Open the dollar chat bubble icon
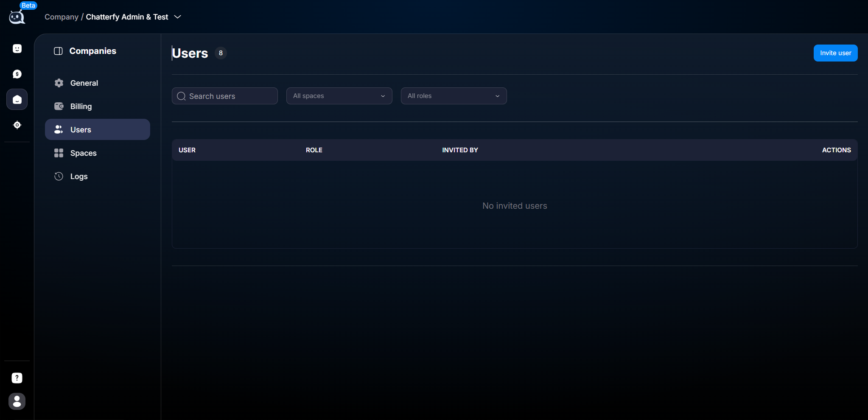868x420 pixels. point(17,74)
